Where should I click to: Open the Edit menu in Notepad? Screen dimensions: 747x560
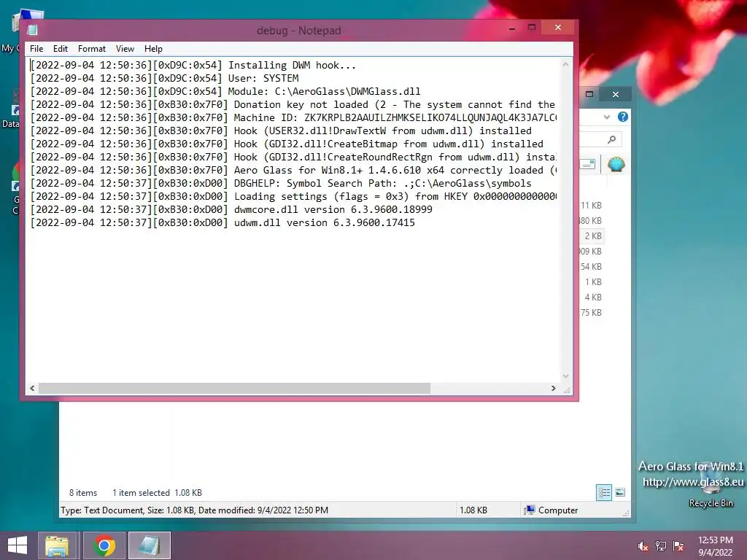coord(60,49)
